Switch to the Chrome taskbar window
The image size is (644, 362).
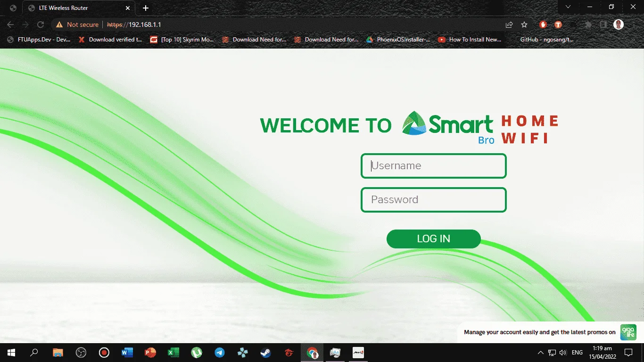click(312, 353)
